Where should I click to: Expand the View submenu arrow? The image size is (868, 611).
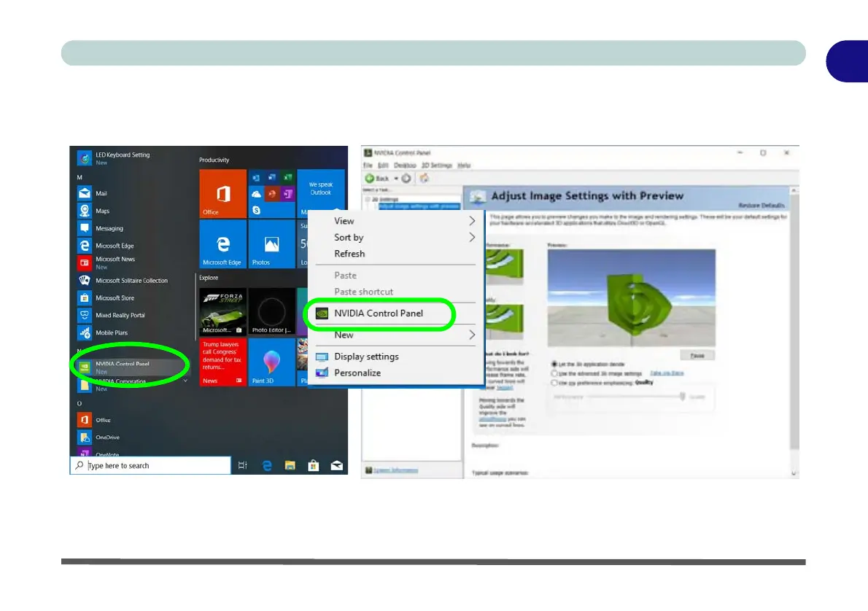point(472,221)
